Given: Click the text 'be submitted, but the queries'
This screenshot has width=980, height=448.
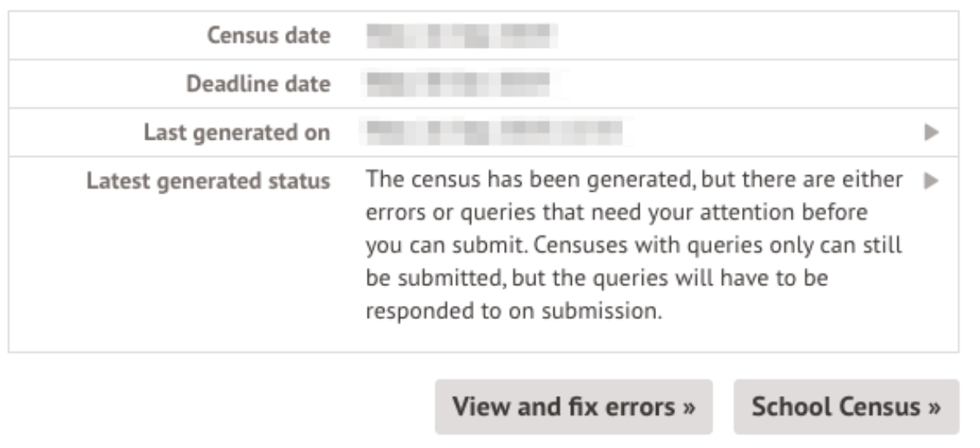Looking at the screenshot, I should point(484,280).
